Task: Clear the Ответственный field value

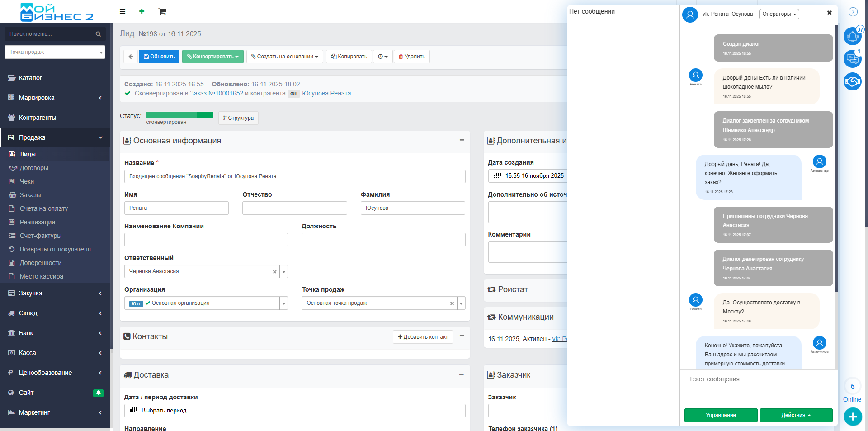Action: point(274,272)
